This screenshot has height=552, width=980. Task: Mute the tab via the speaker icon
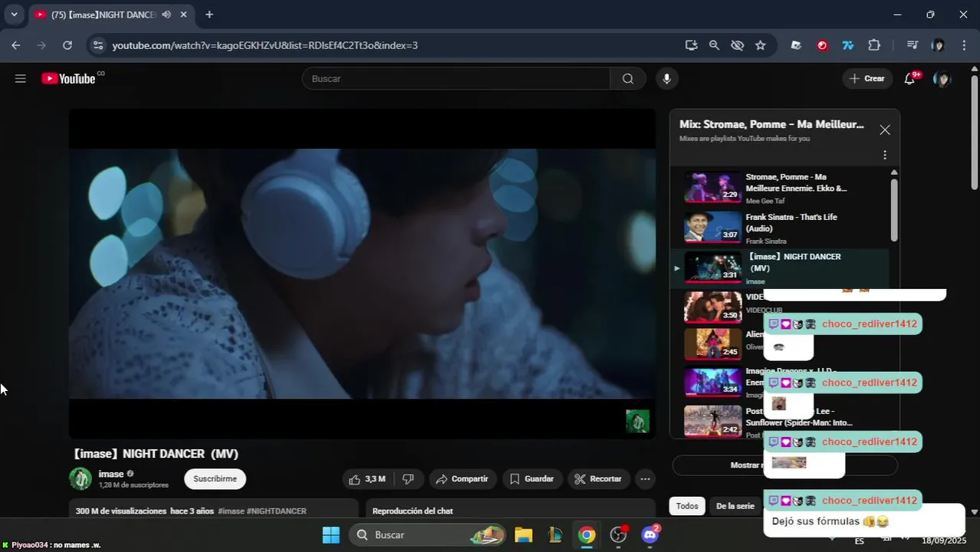pos(166,15)
